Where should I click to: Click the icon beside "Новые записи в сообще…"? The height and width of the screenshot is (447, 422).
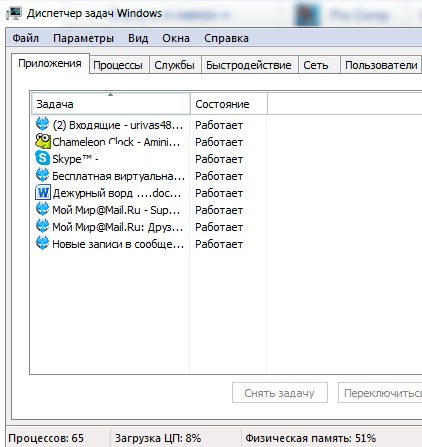[x=42, y=243]
